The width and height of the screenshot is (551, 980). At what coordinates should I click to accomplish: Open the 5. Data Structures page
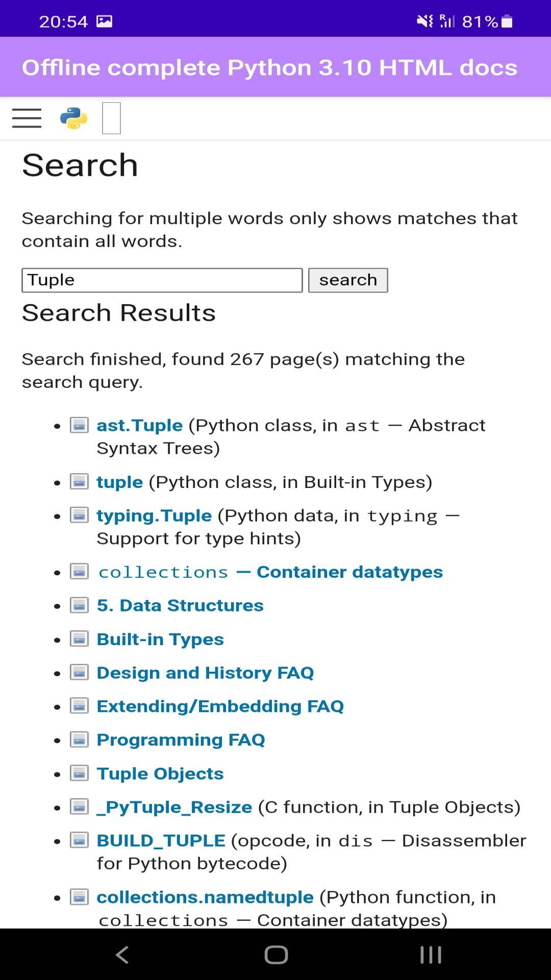click(180, 605)
